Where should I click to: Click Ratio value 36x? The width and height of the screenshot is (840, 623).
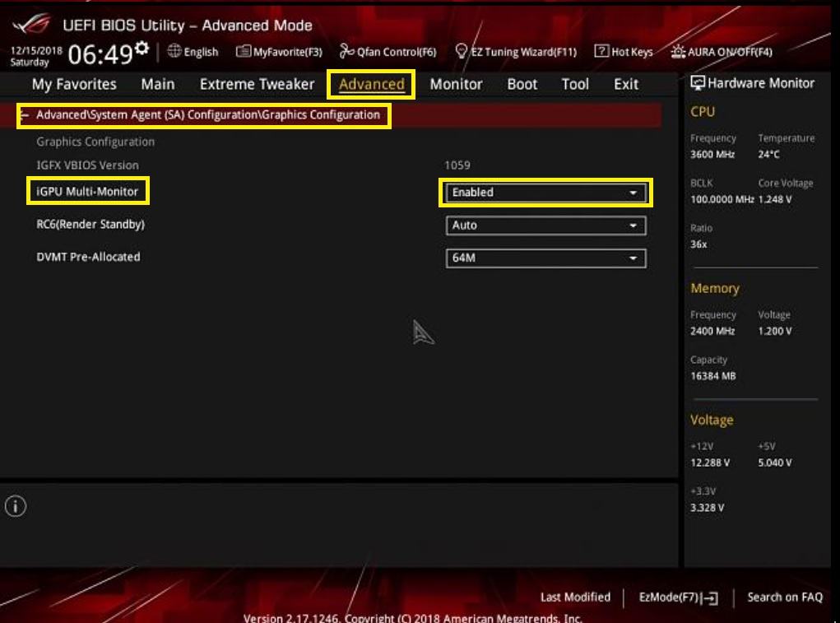click(x=698, y=244)
